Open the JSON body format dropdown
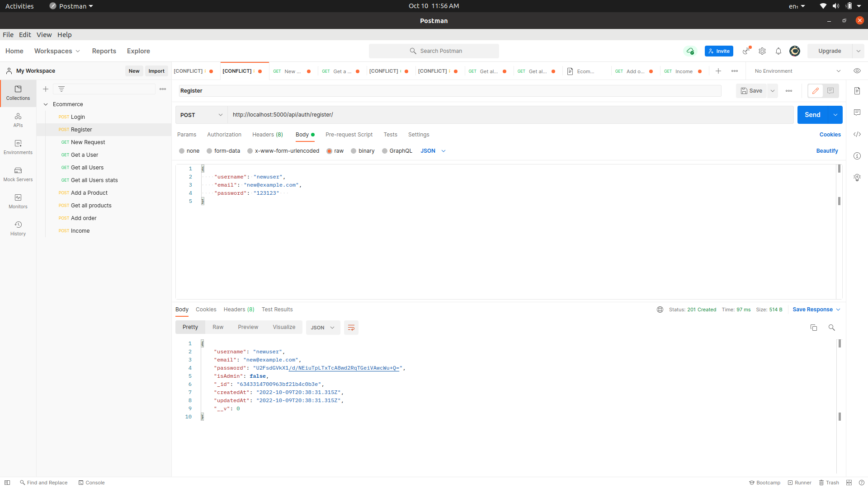This screenshot has width=868, height=488. (433, 151)
